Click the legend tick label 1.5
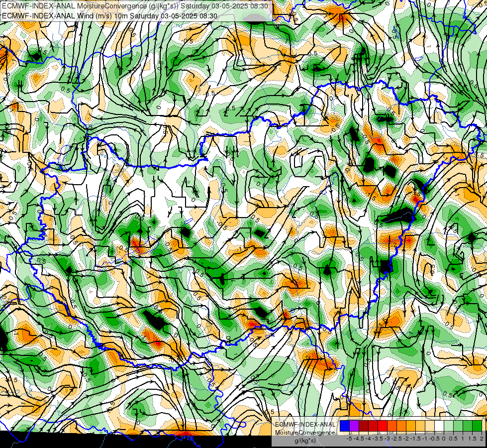 472,439
